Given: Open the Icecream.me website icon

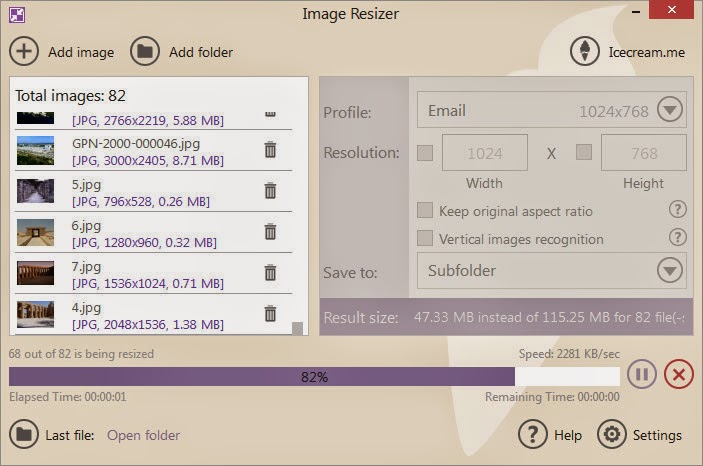Looking at the screenshot, I should coord(585,52).
